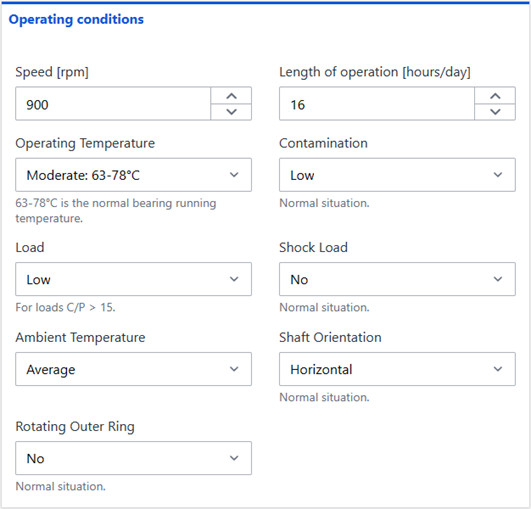Expand the Load dropdown
This screenshot has width=531, height=509.
133,279
